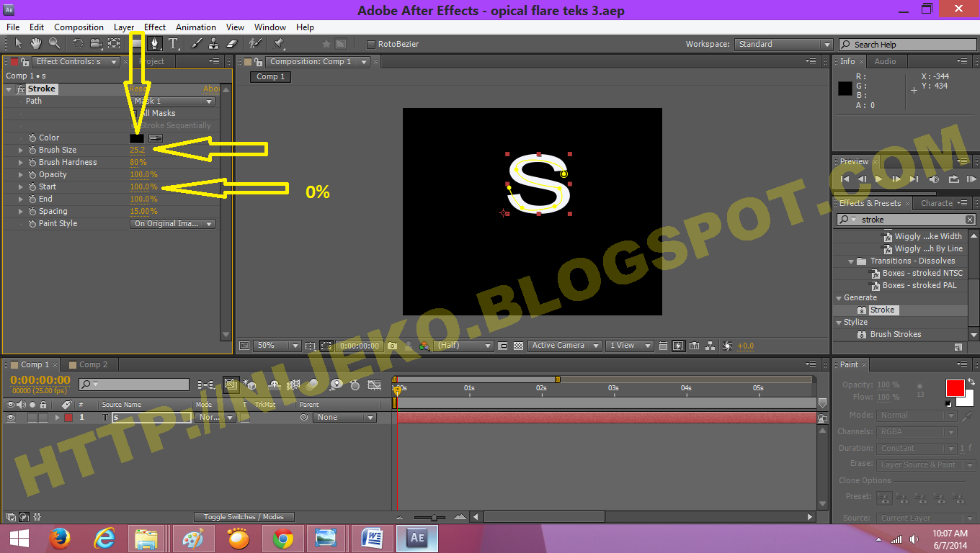This screenshot has height=553, width=980.
Task: Toggle stopwatch for the End property
Action: tap(32, 199)
